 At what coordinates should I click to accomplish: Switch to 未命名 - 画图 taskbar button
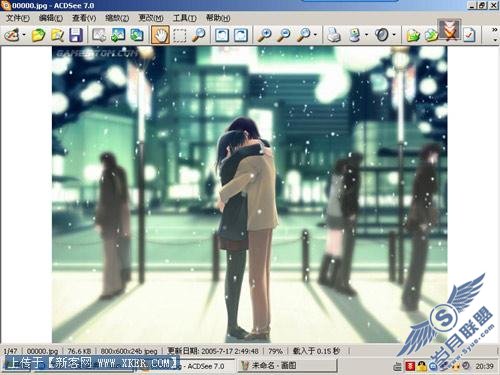click(x=288, y=366)
